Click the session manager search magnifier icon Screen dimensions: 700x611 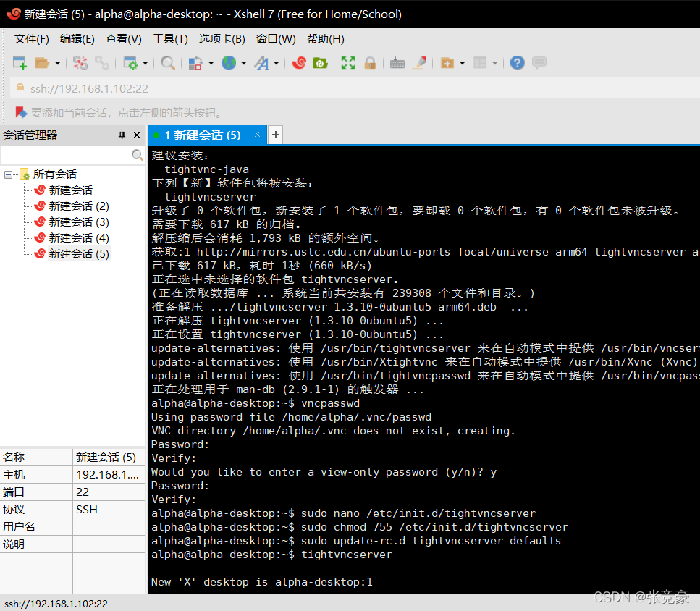point(137,155)
